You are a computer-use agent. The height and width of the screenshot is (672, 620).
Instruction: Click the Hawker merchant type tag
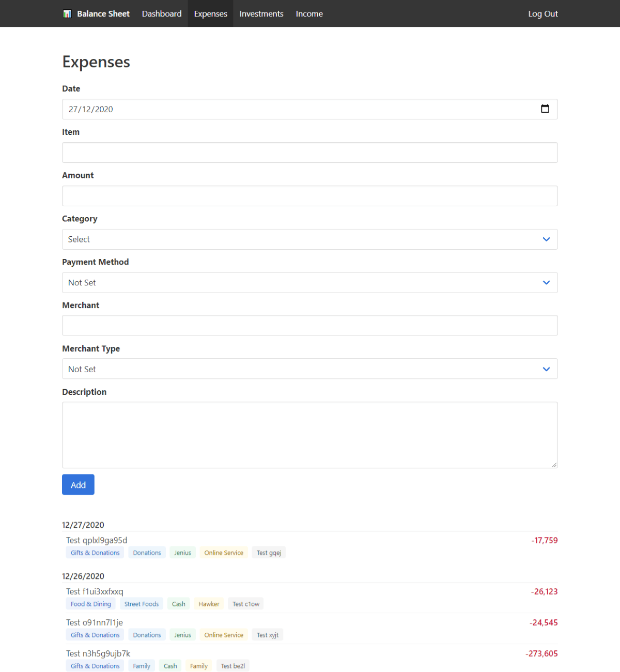click(x=209, y=604)
